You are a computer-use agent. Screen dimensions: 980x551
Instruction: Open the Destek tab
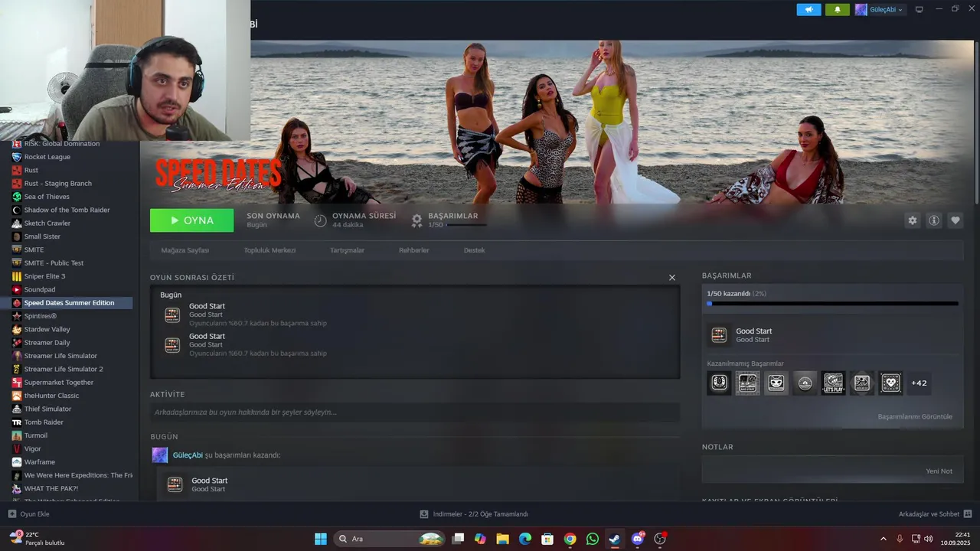(x=474, y=250)
